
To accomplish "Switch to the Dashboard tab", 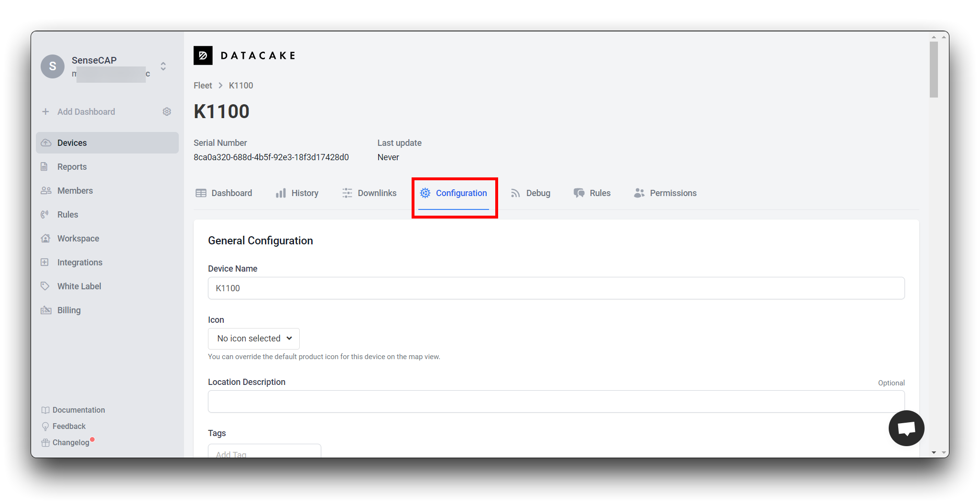I will tap(224, 193).
